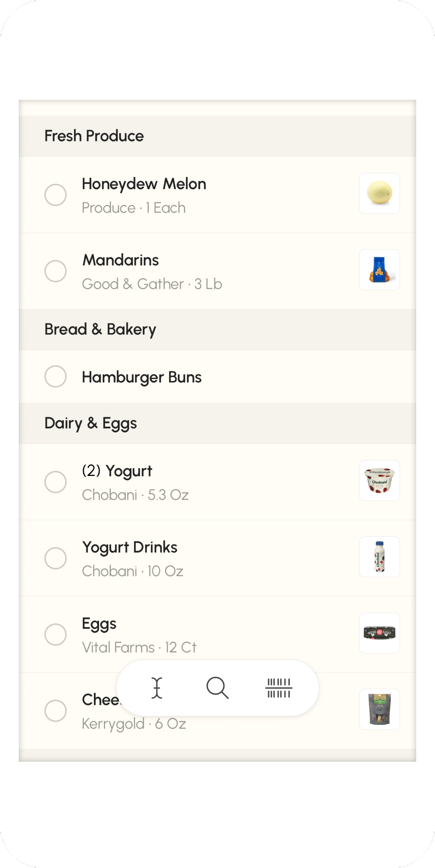Open the Mandarins bag thumbnail
The width and height of the screenshot is (435, 868).
[379, 270]
